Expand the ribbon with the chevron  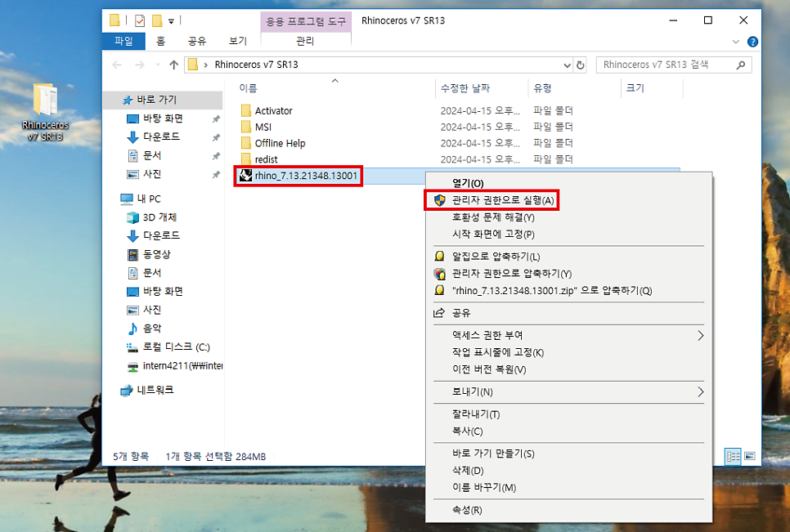point(735,42)
